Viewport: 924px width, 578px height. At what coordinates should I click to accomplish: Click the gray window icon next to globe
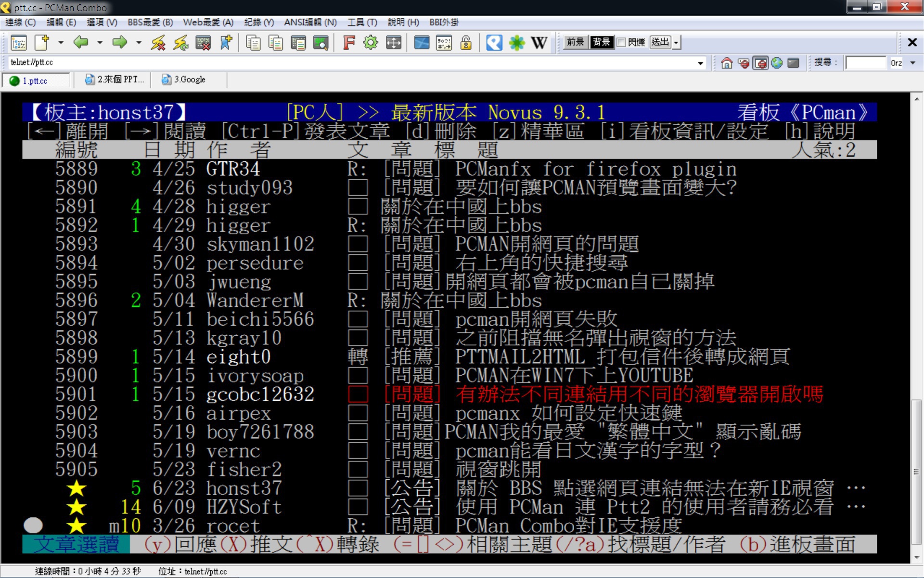[x=794, y=63]
